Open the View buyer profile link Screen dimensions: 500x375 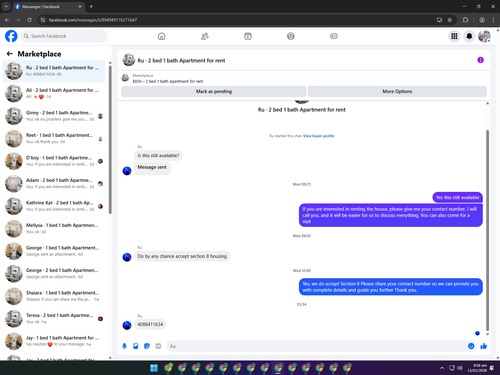[x=318, y=136]
